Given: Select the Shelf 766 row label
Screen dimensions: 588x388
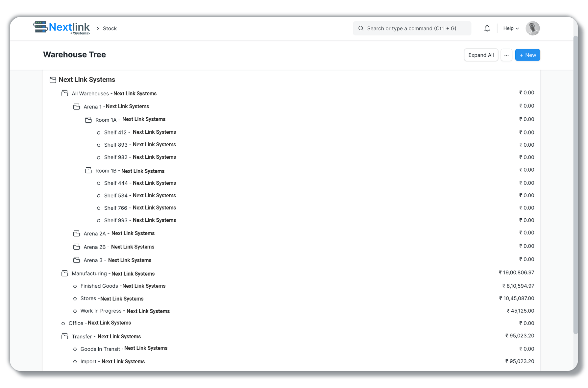Looking at the screenshot, I should coord(140,208).
